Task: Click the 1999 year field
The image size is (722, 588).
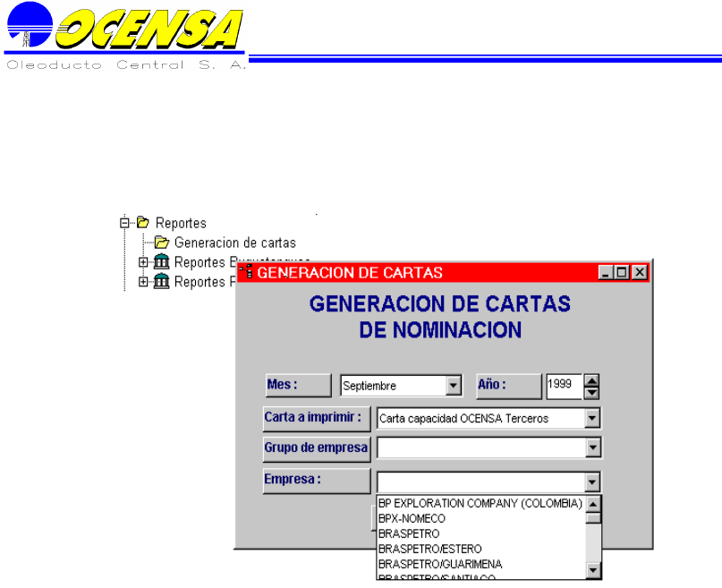Action: click(565, 386)
